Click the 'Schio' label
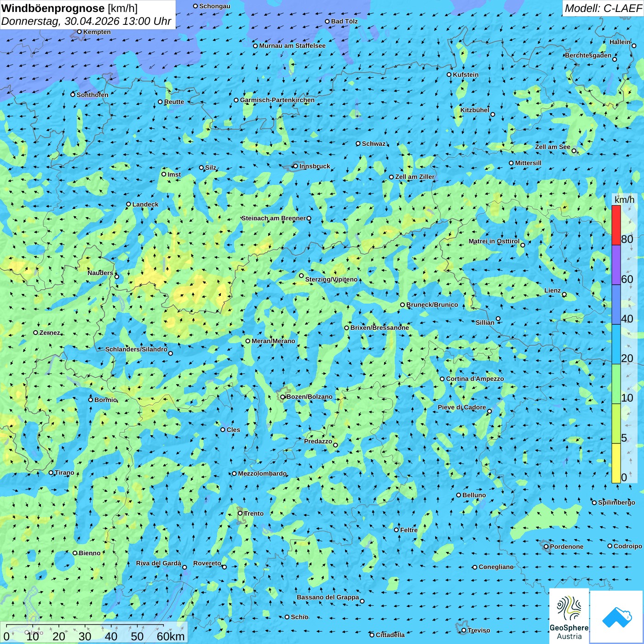Viewport: 644px width, 644px height. 299,617
